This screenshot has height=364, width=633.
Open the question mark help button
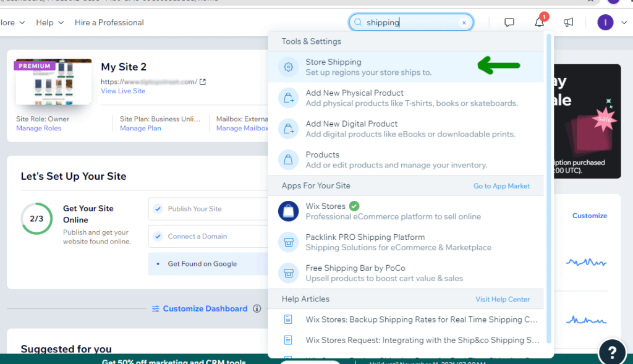coord(612,352)
